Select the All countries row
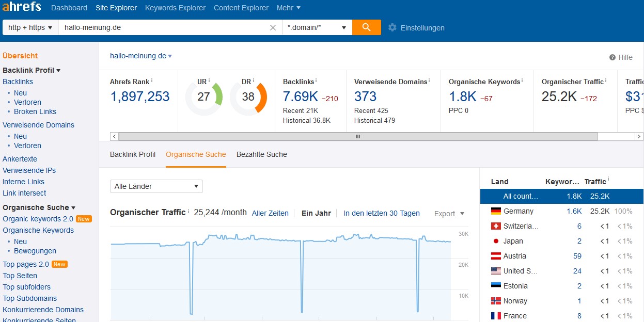Viewport: 644px width, 322px height. 562,196
